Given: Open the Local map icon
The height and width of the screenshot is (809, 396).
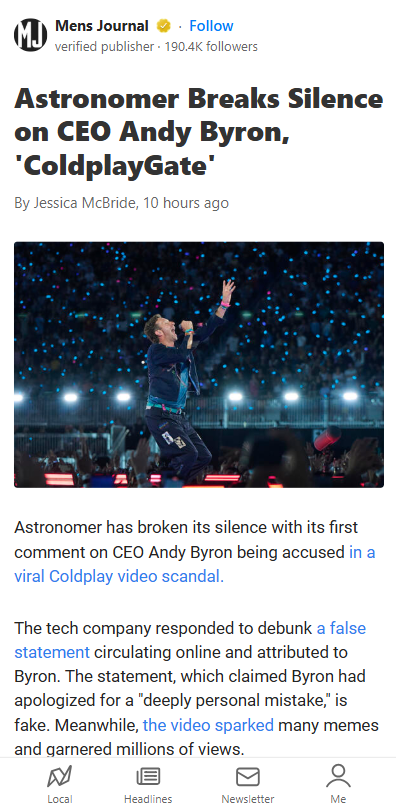Looking at the screenshot, I should coord(59,776).
